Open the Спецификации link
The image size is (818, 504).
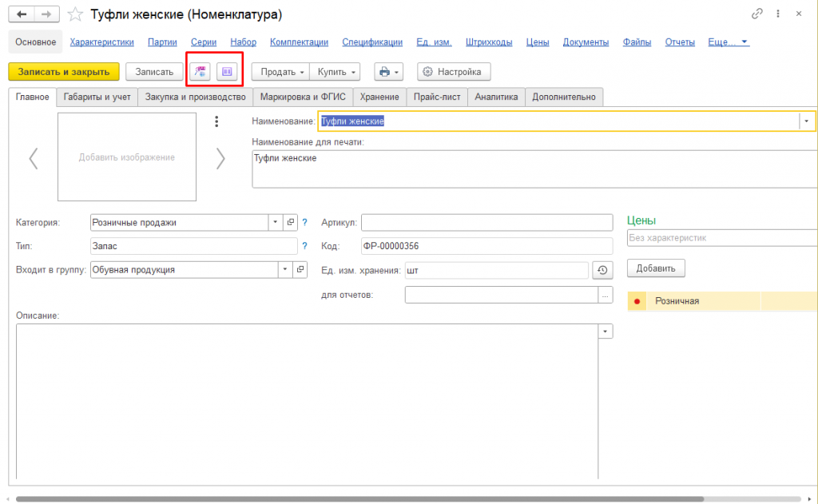click(372, 42)
